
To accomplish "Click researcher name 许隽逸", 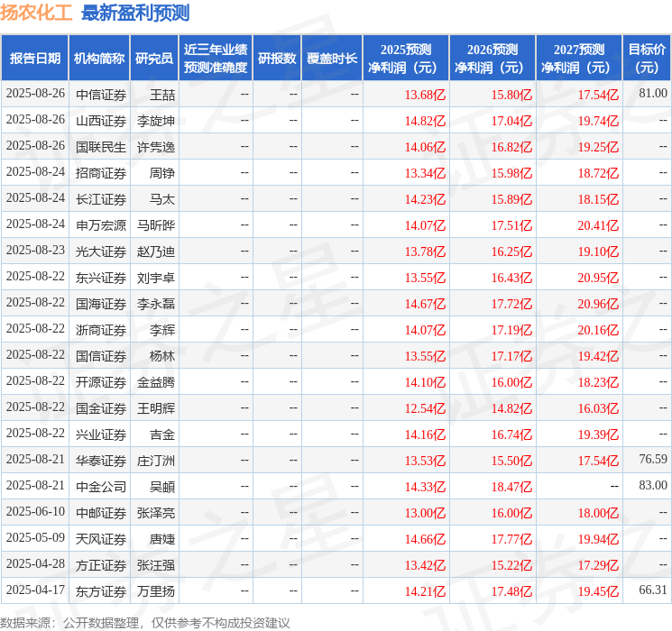I will [x=155, y=147].
